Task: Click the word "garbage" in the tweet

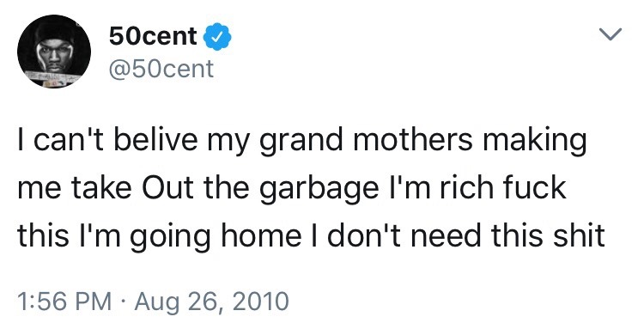Action: coord(319,190)
